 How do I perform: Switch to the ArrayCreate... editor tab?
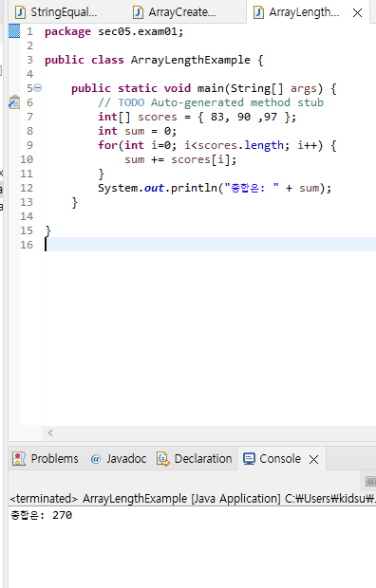click(x=175, y=12)
